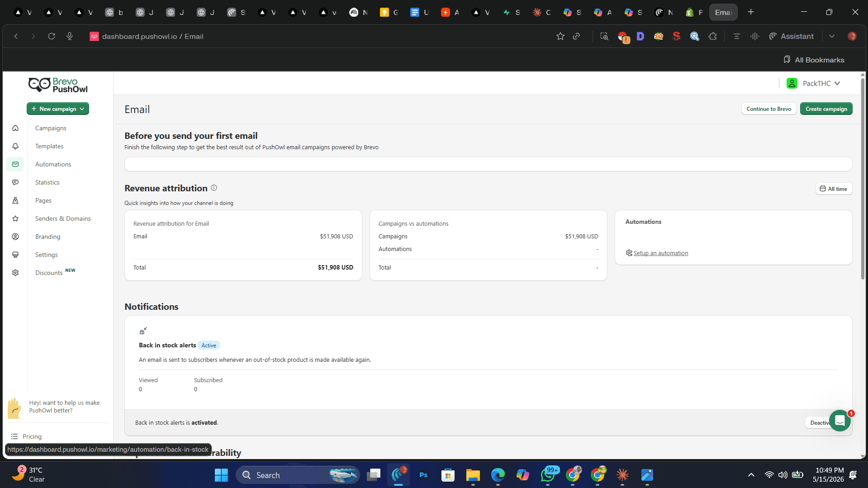Image resolution: width=868 pixels, height=488 pixels.
Task: Click the Windows taskbar Search box
Action: click(298, 475)
